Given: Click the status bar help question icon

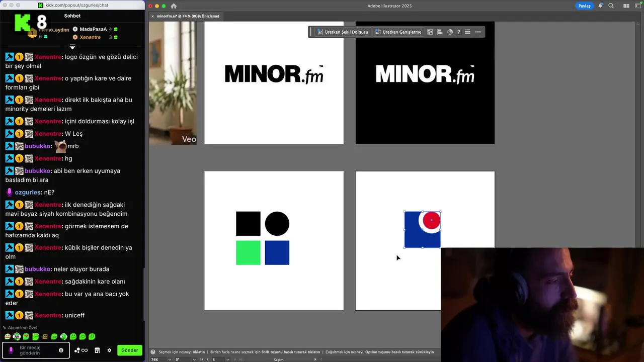Looking at the screenshot, I should (x=153, y=352).
